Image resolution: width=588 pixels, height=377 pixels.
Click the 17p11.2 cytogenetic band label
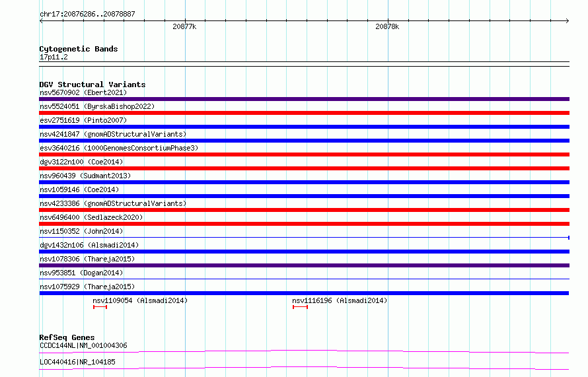[x=54, y=57]
